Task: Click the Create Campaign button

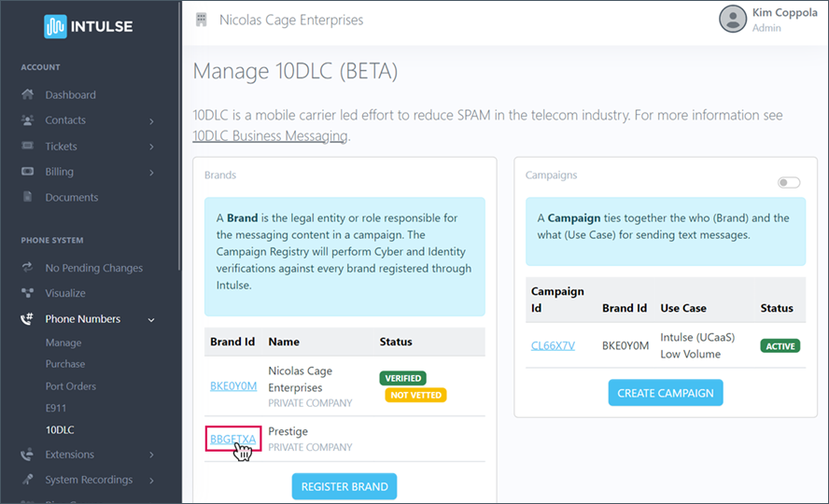Action: click(x=665, y=393)
